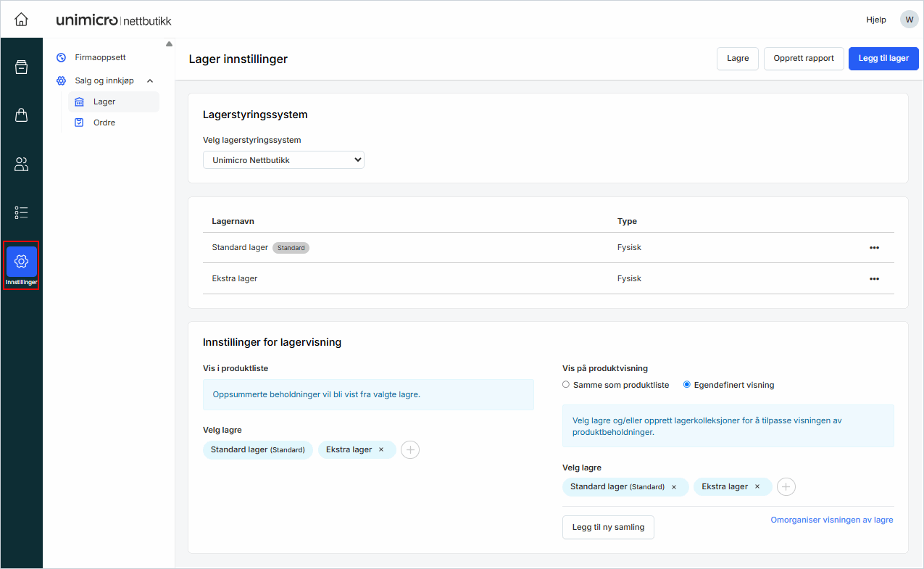Open Firmaoppsett in the settings menu
The image size is (924, 569).
[x=100, y=57]
